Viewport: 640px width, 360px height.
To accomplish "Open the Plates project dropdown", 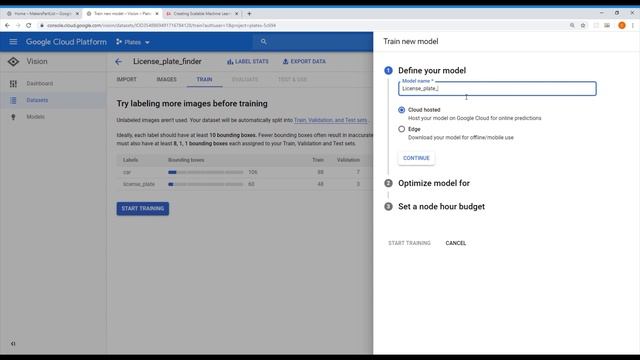I will [133, 42].
